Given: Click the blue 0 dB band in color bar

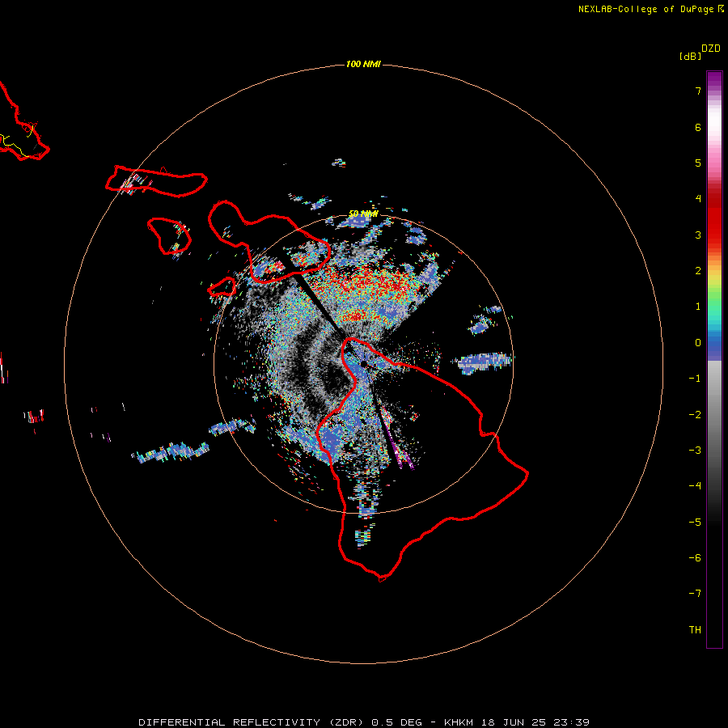Looking at the screenshot, I should pos(714,345).
